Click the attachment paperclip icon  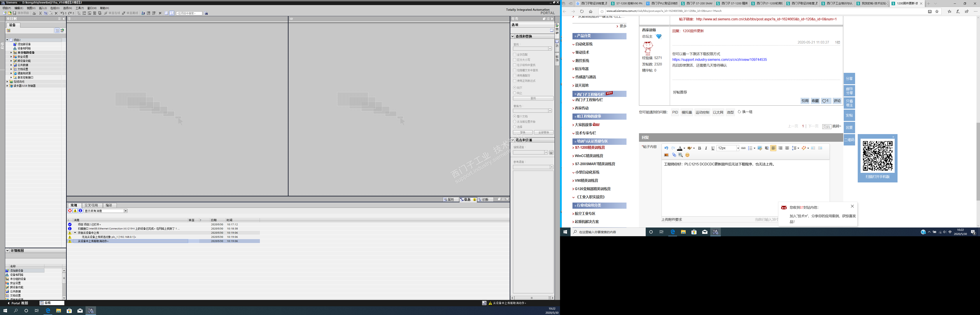click(674, 155)
